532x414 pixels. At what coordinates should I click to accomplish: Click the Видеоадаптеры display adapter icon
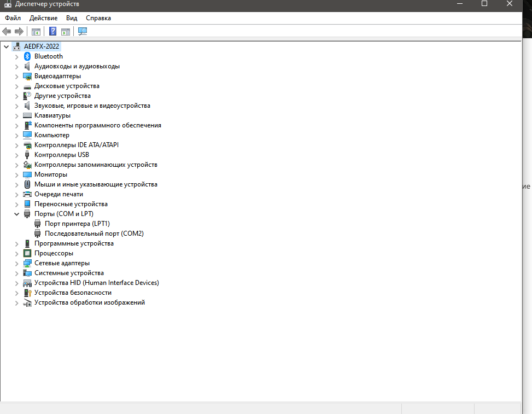(x=27, y=76)
